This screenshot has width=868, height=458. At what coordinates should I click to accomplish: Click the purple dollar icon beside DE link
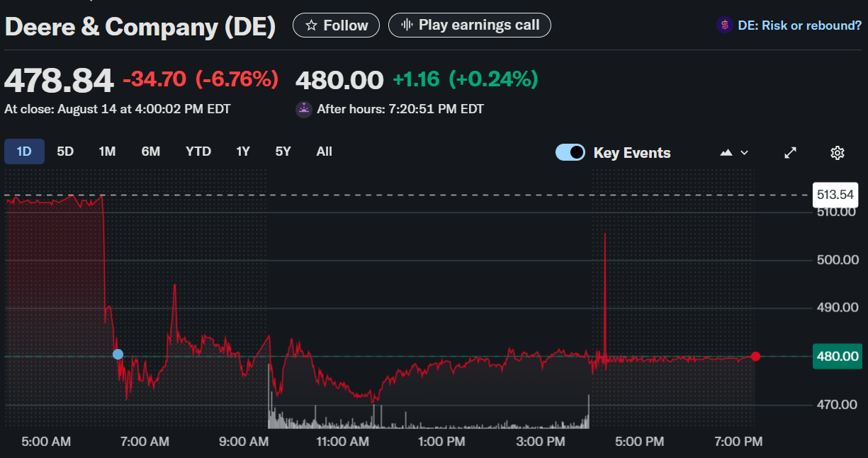click(x=724, y=25)
